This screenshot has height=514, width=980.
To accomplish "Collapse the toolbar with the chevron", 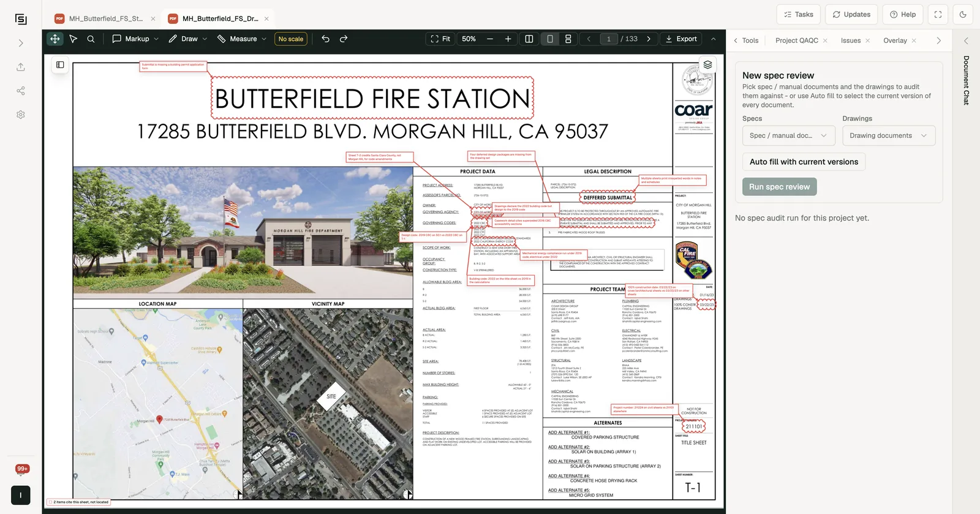I will 713,39.
